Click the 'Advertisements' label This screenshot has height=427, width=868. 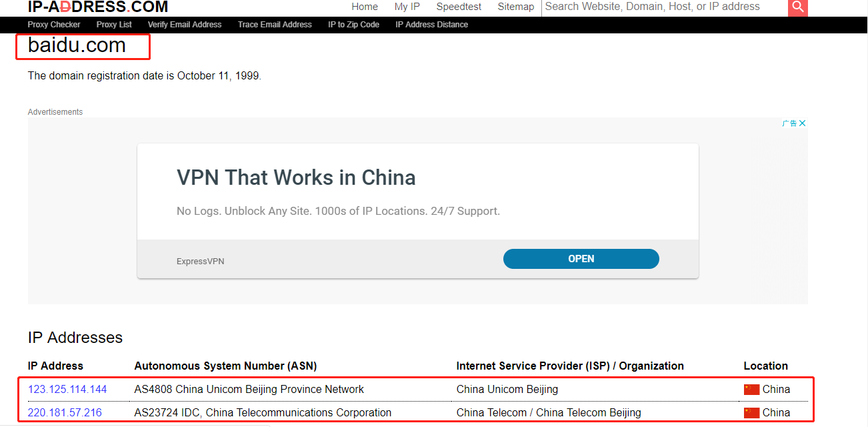pos(55,112)
